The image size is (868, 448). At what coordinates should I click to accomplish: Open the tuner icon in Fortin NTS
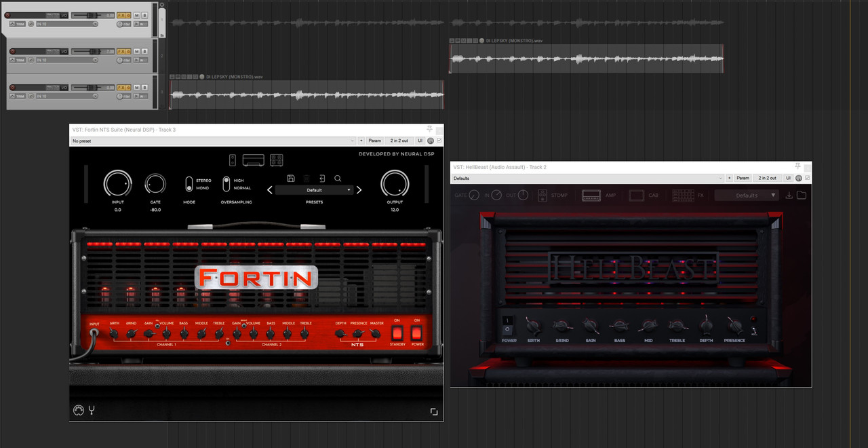(92, 410)
